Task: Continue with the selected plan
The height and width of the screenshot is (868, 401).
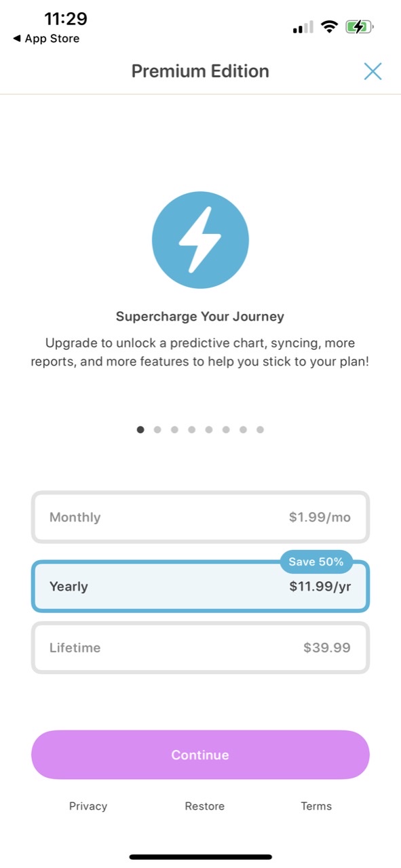Action: [x=200, y=755]
